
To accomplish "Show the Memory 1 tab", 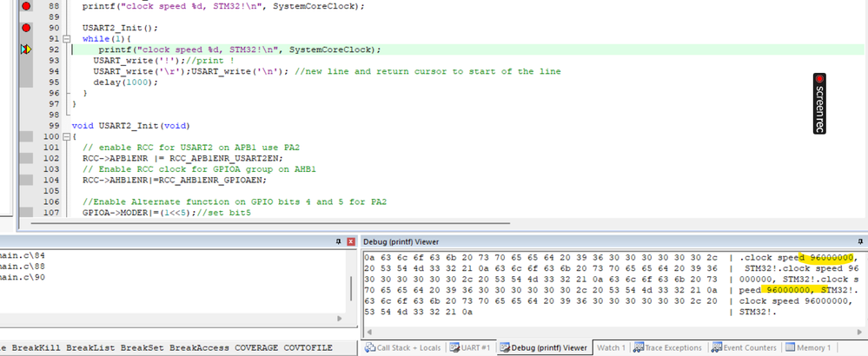I will pyautogui.click(x=808, y=347).
